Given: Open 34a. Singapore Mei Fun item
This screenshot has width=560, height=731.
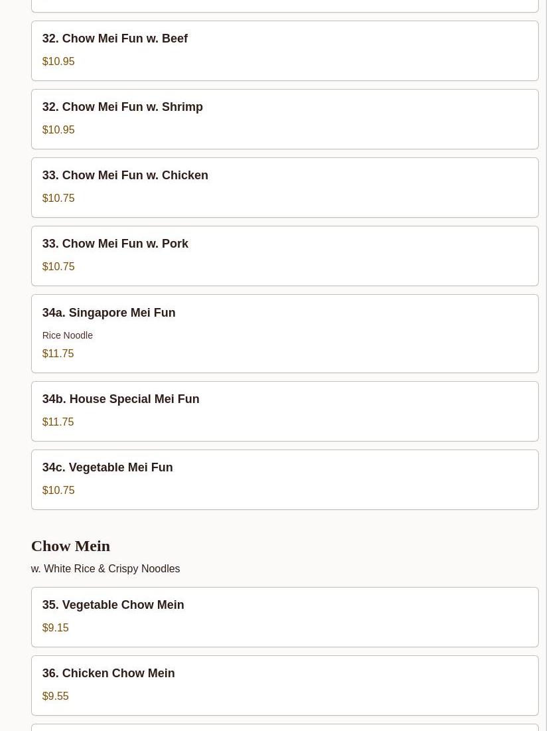Looking at the screenshot, I should click(x=285, y=333).
